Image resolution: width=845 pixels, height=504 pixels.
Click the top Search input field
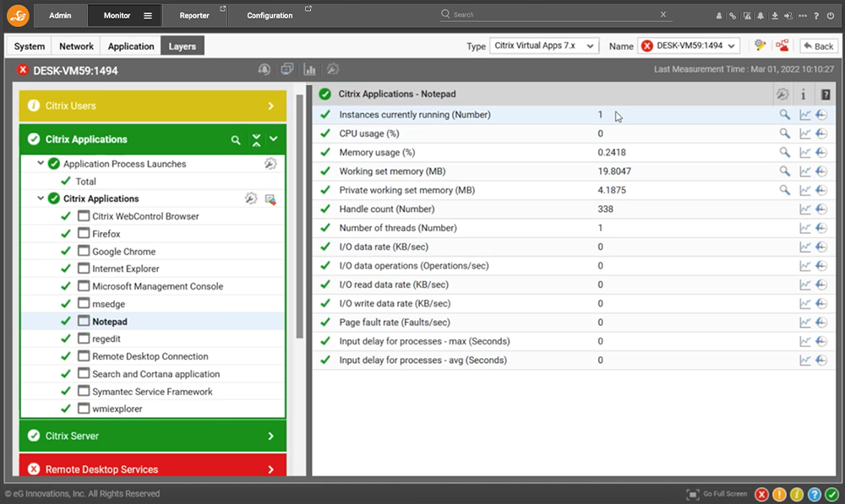click(x=555, y=14)
